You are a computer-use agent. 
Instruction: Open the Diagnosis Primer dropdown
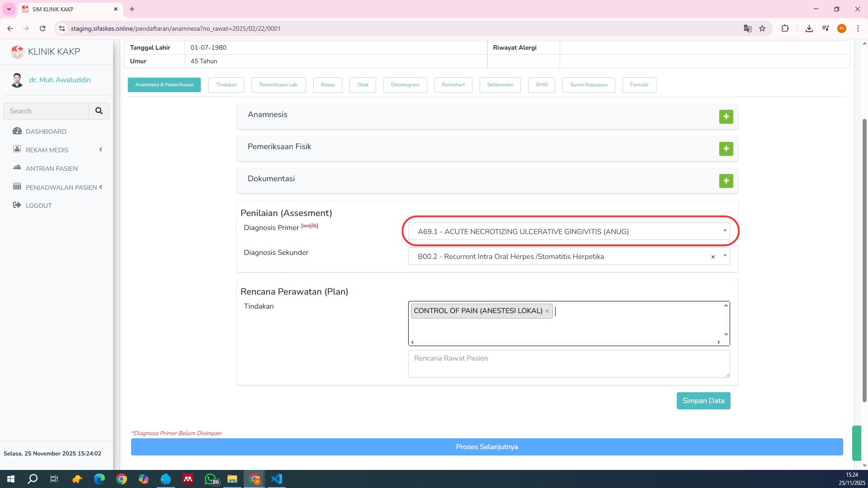click(x=568, y=231)
